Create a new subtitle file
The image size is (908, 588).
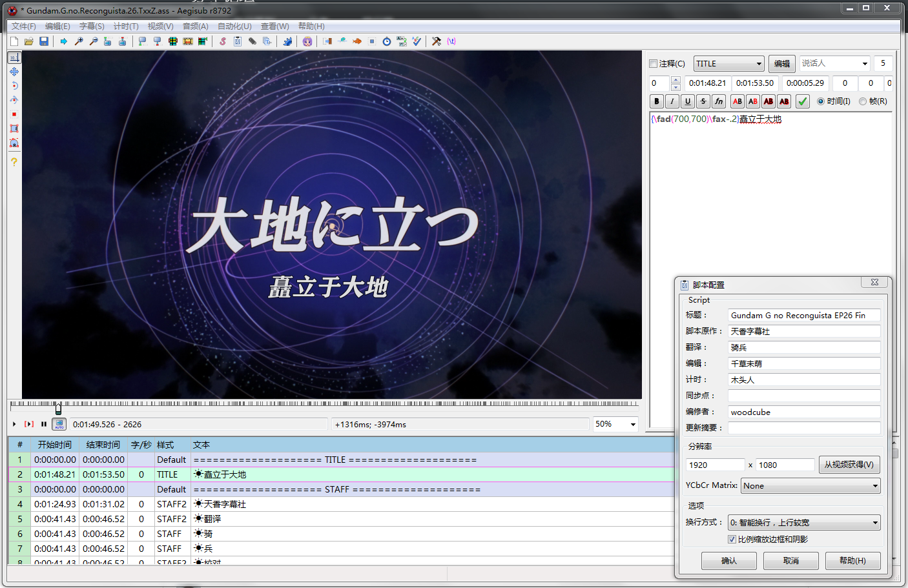point(14,41)
